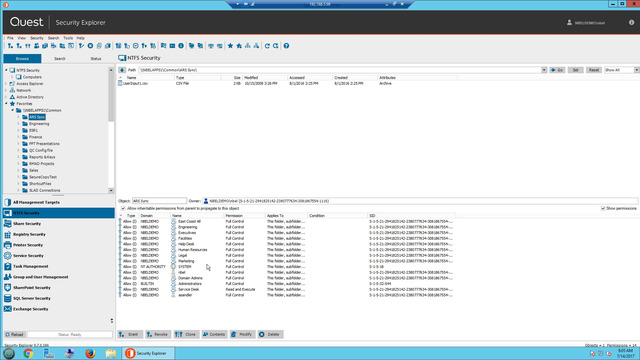This screenshot has height=360, width=640.
Task: Open the Help menu
Action: [81, 38]
